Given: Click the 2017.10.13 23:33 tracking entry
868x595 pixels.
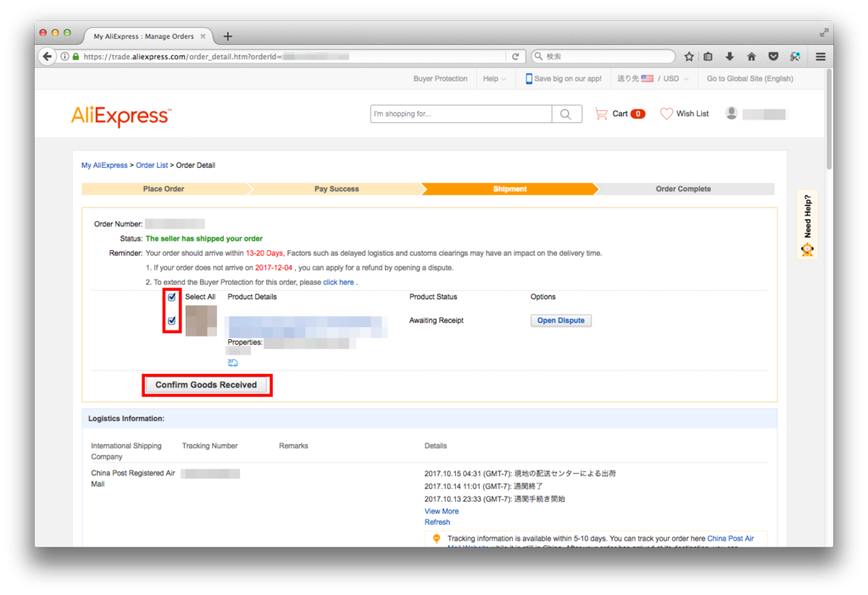Looking at the screenshot, I should point(494,499).
